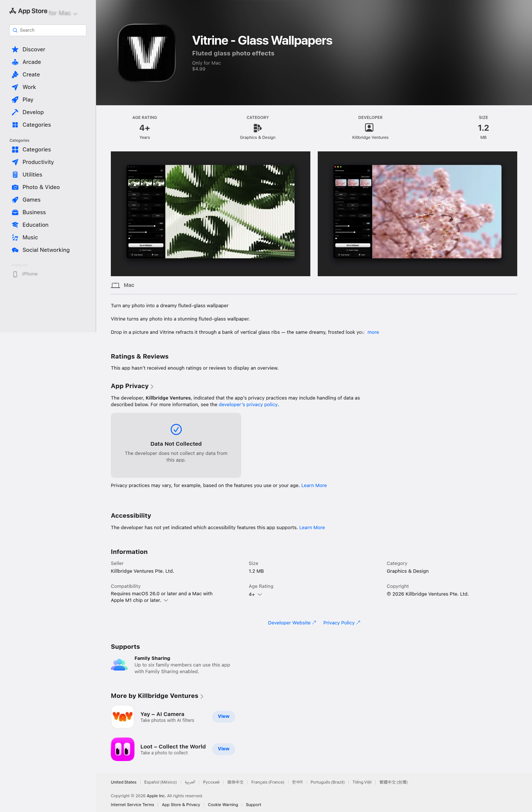Open the Privacy Policy external link

[342, 623]
